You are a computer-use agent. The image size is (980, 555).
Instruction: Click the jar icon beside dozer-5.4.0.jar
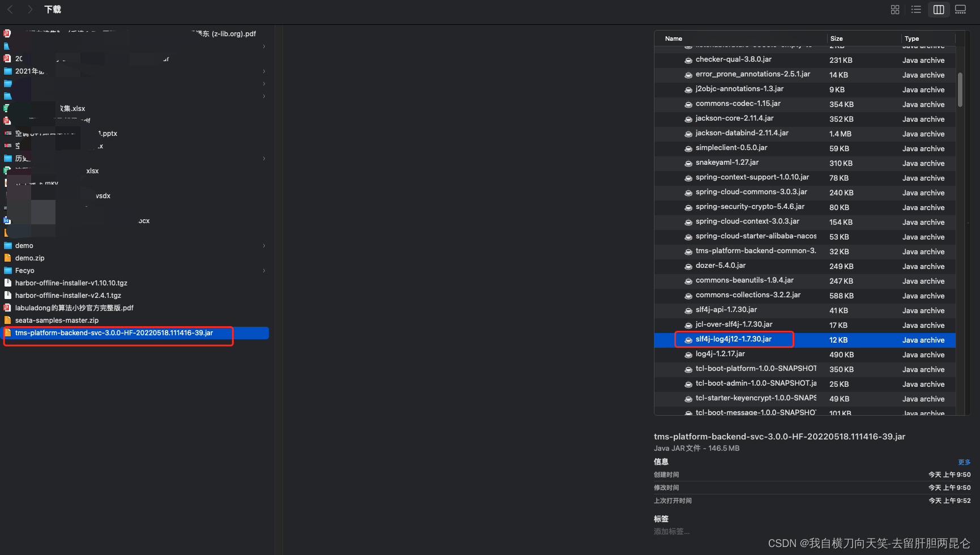(688, 266)
